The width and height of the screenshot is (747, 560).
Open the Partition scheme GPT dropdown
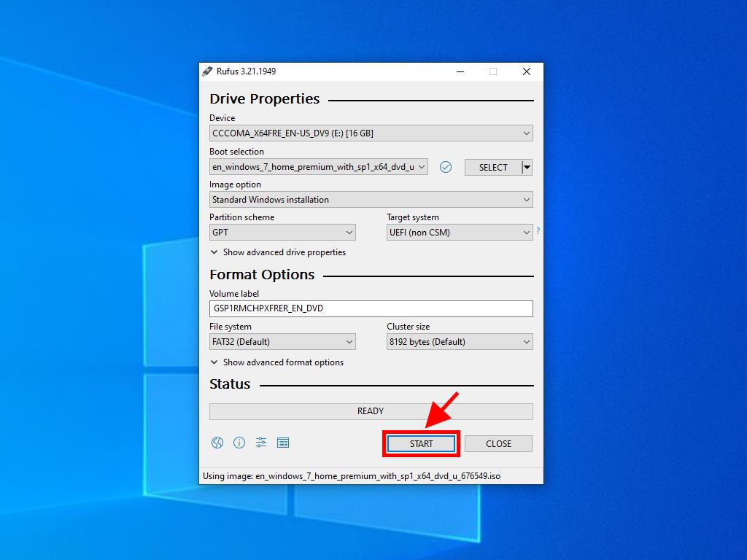pos(282,233)
